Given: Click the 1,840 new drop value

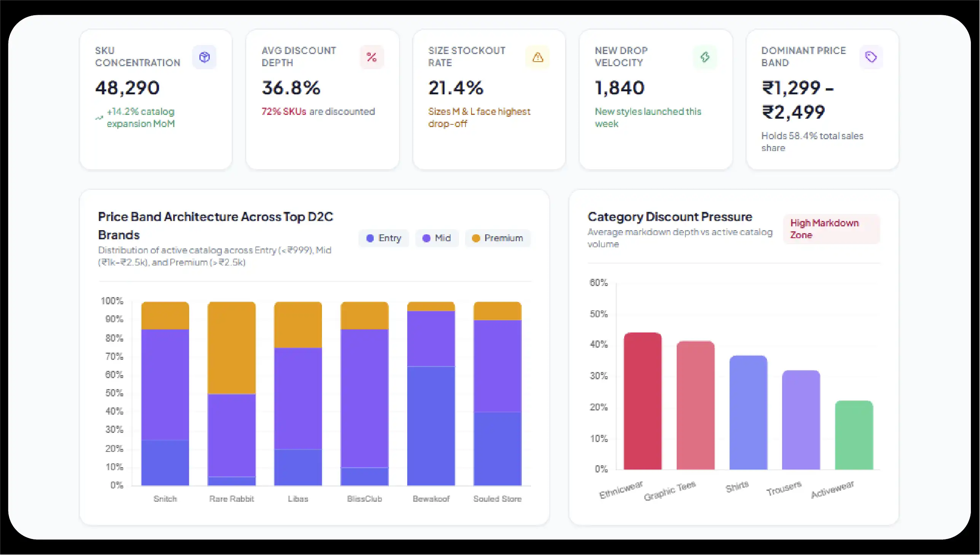Looking at the screenshot, I should (620, 88).
